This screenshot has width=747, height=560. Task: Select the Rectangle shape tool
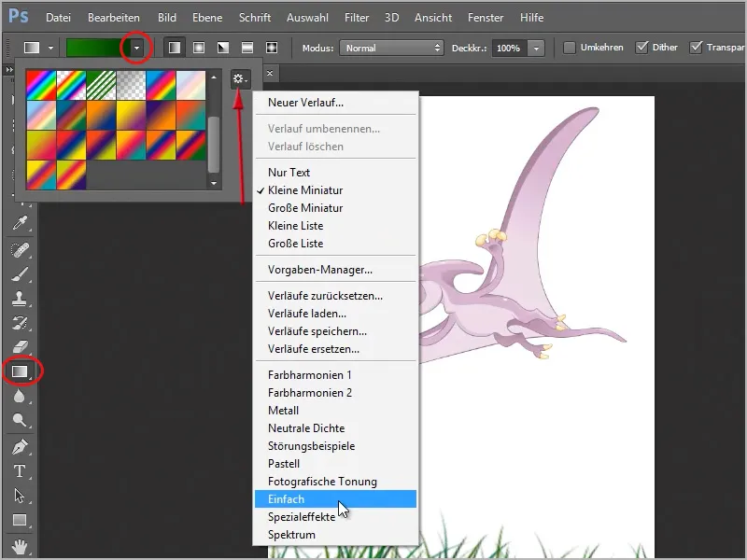point(20,520)
